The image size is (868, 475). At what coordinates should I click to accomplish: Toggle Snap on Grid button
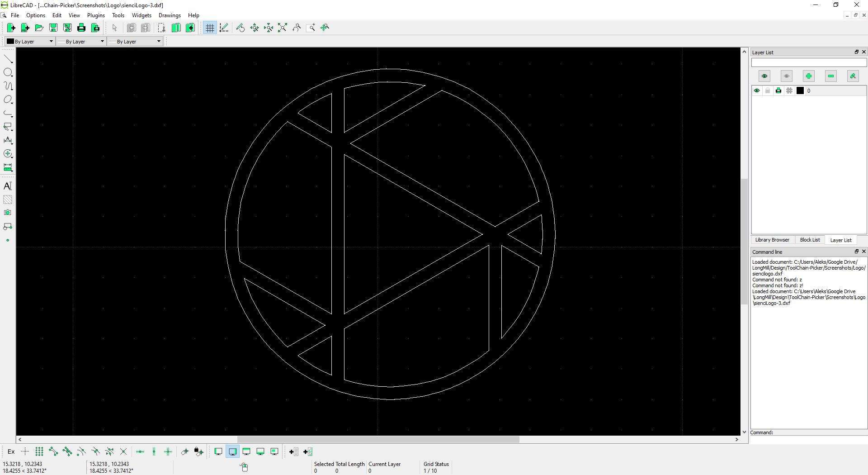tap(39, 452)
